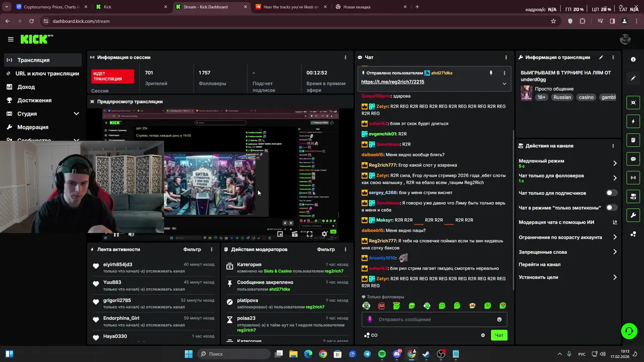The width and height of the screenshot is (644, 362).
Task: Open the hamburger menu next to the Kick logo
Action: pos(11,39)
